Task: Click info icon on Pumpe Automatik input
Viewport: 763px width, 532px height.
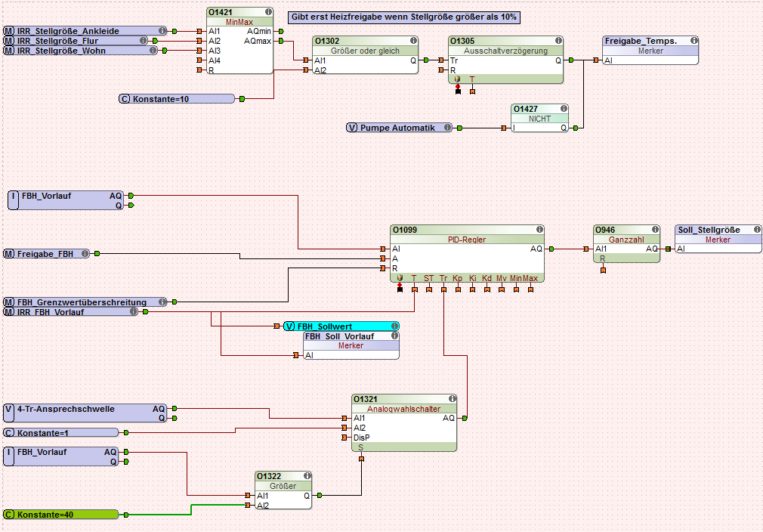Action: [447, 128]
